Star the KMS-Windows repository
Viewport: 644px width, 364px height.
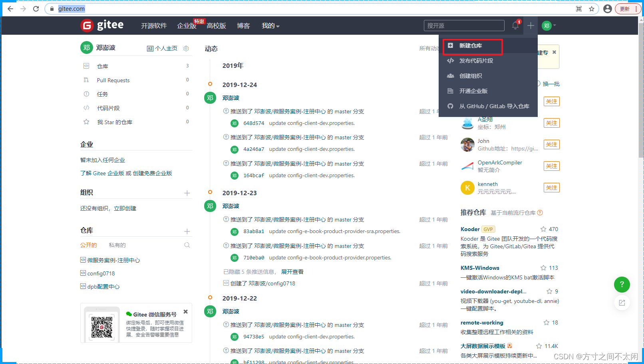click(x=543, y=268)
